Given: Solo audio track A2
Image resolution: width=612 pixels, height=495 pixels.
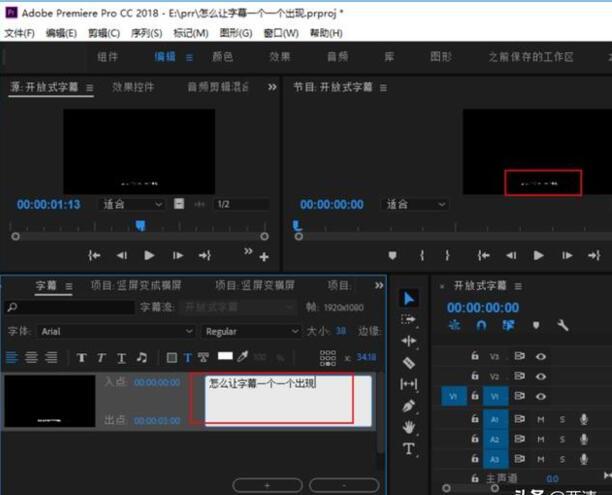Looking at the screenshot, I should [562, 439].
